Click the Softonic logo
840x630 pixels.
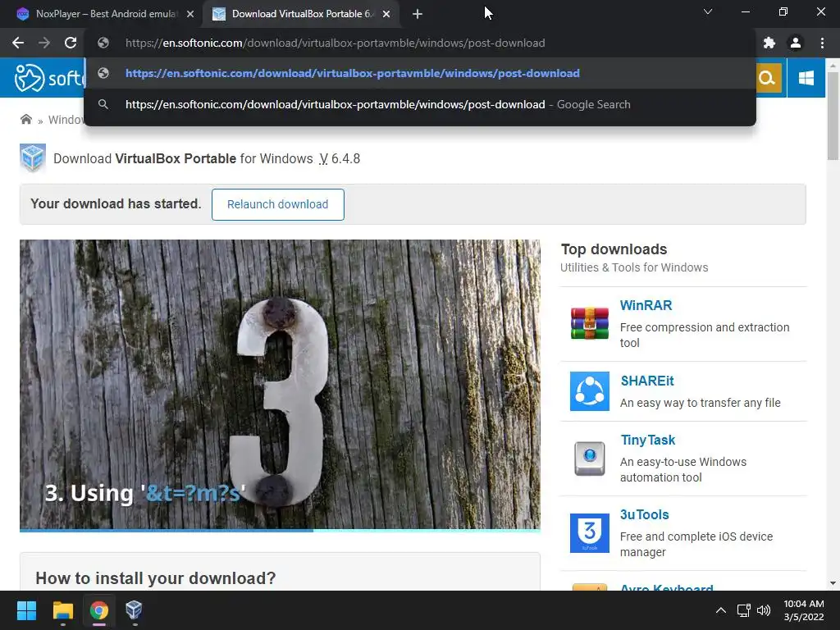pos(49,78)
